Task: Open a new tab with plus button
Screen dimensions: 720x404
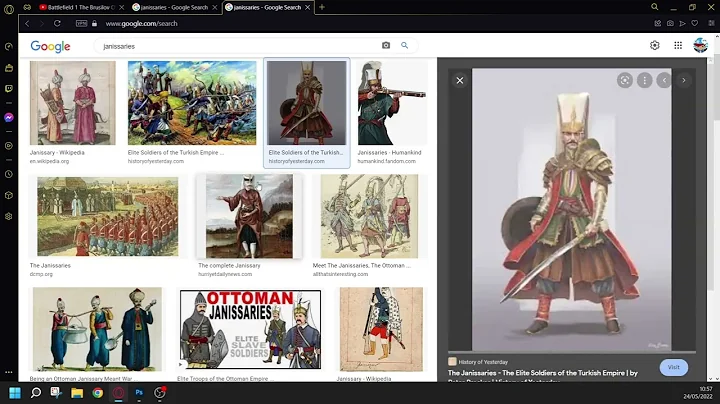Action: pyautogui.click(x=322, y=7)
